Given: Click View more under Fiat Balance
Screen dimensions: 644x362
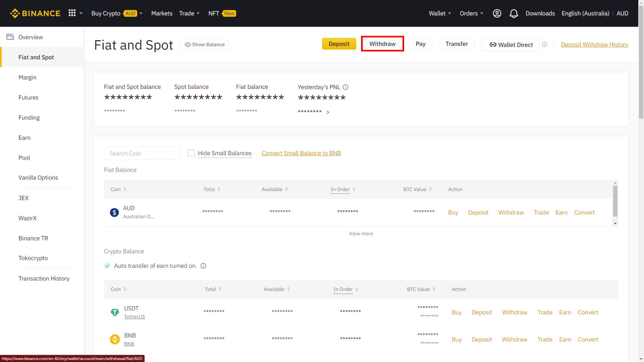Looking at the screenshot, I should tap(361, 234).
